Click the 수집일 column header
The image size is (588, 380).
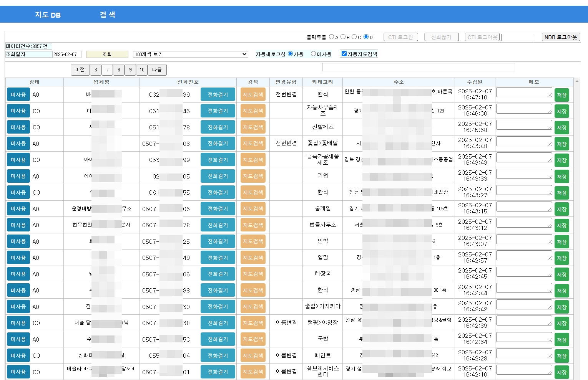pyautogui.click(x=475, y=82)
